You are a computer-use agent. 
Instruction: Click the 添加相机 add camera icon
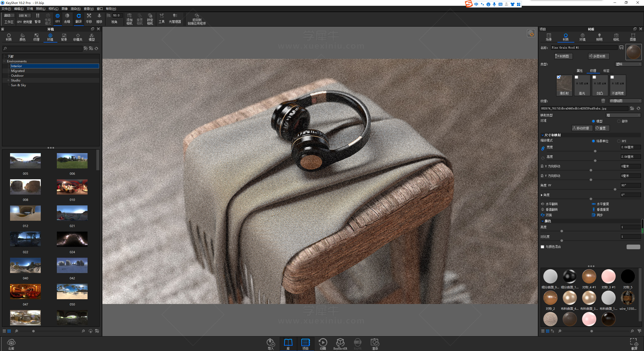pos(129,19)
